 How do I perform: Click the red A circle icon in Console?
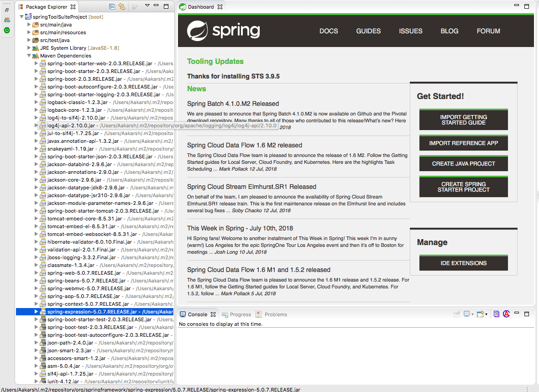tap(506, 314)
